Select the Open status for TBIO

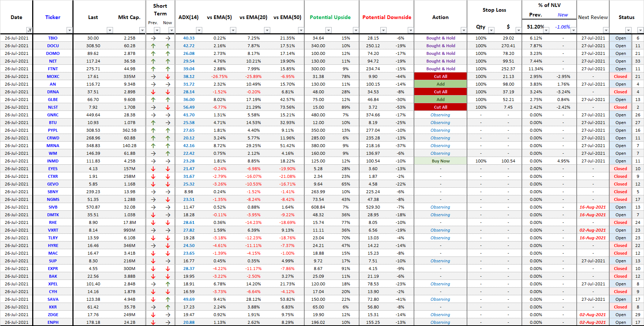point(621,38)
